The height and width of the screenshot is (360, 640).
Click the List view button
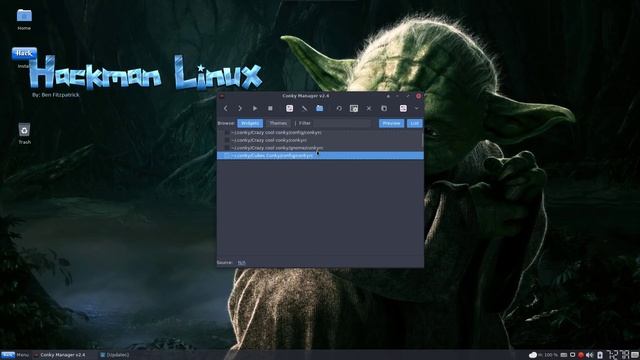coord(414,123)
